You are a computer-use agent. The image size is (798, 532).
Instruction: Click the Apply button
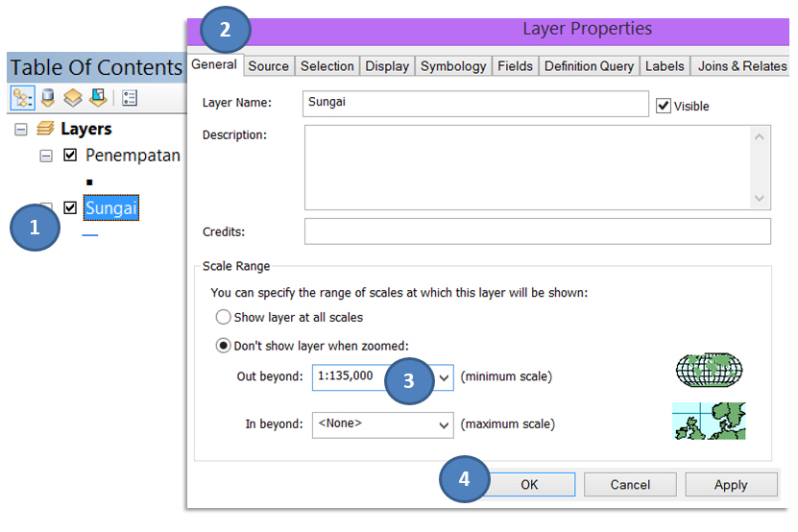730,485
